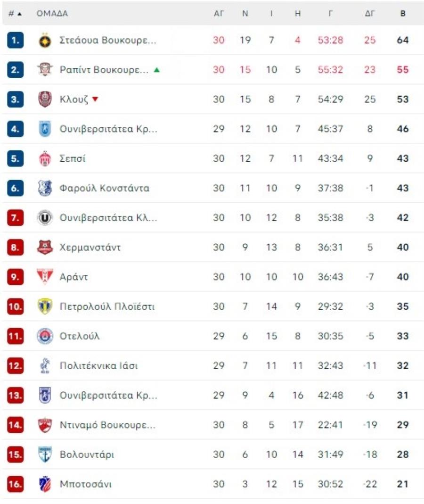Click the green up arrow beside Ραπίντ
The image size is (424, 504).
[157, 70]
